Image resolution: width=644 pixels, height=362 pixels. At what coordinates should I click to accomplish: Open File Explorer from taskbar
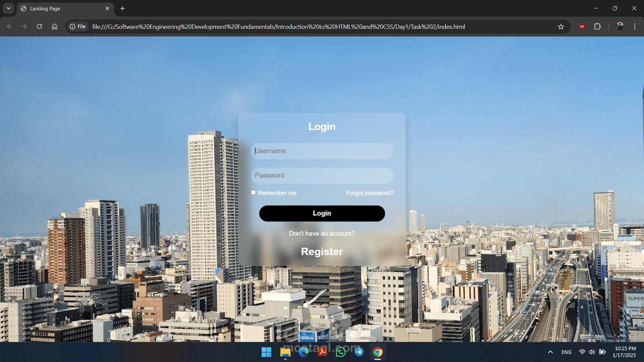[x=285, y=352]
